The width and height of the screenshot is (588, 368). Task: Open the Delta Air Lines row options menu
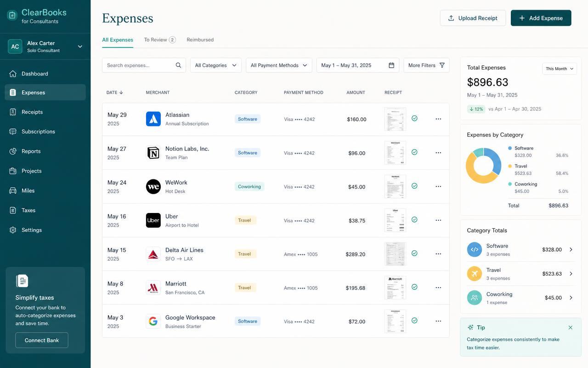438,253
